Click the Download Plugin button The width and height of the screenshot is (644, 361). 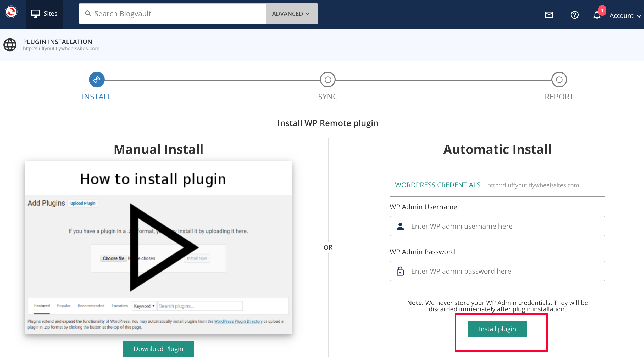click(x=158, y=349)
